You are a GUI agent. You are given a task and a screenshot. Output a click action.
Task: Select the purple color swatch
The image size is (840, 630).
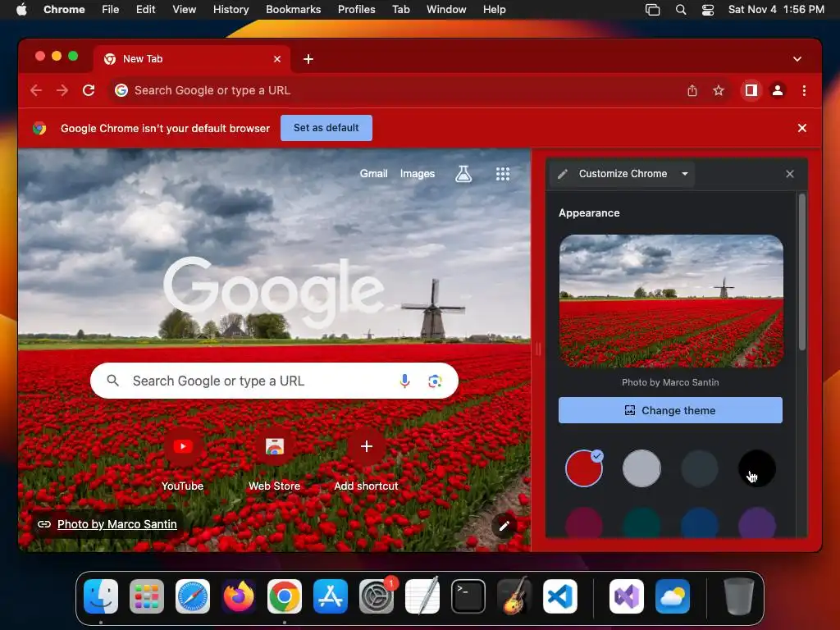[757, 523]
